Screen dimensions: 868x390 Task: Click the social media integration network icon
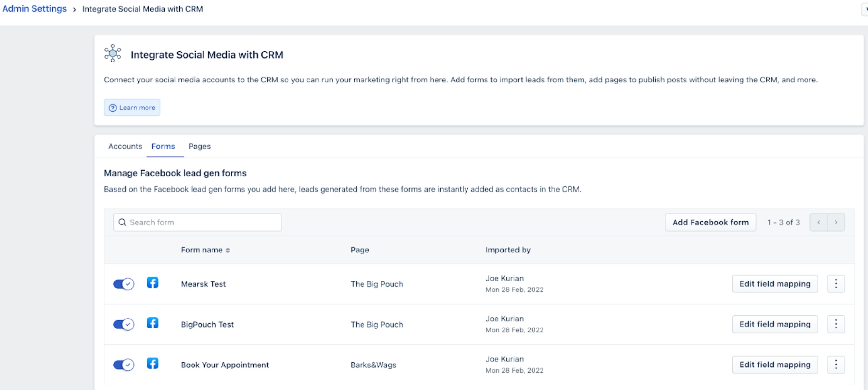coord(113,53)
